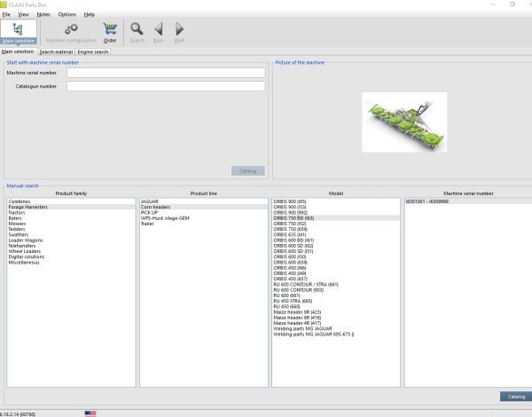
Task: Open the Help menu
Action: pos(90,14)
